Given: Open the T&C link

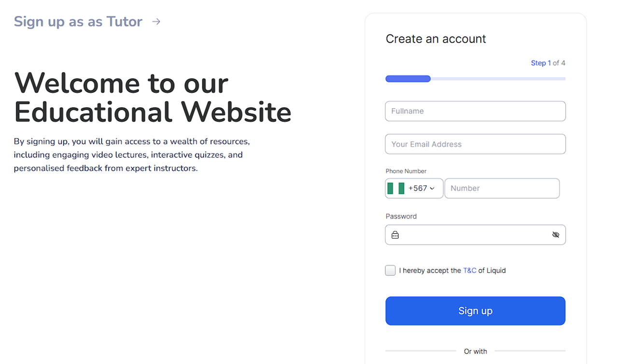Looking at the screenshot, I should pyautogui.click(x=469, y=270).
